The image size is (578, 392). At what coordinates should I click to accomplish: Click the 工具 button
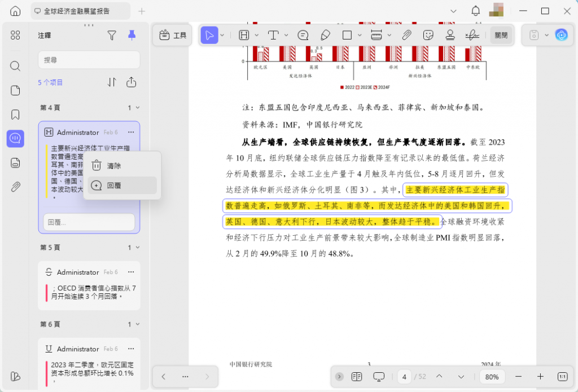pos(170,34)
